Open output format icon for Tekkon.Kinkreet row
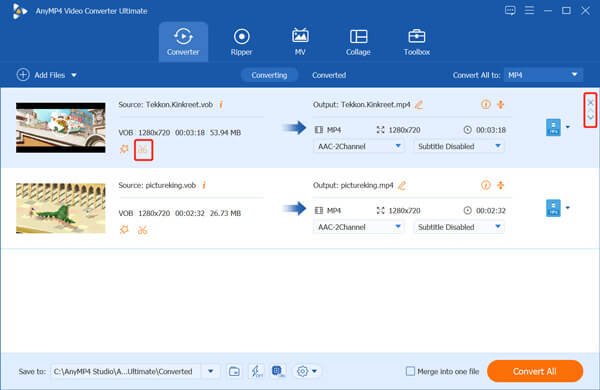600x390 pixels. (x=553, y=127)
